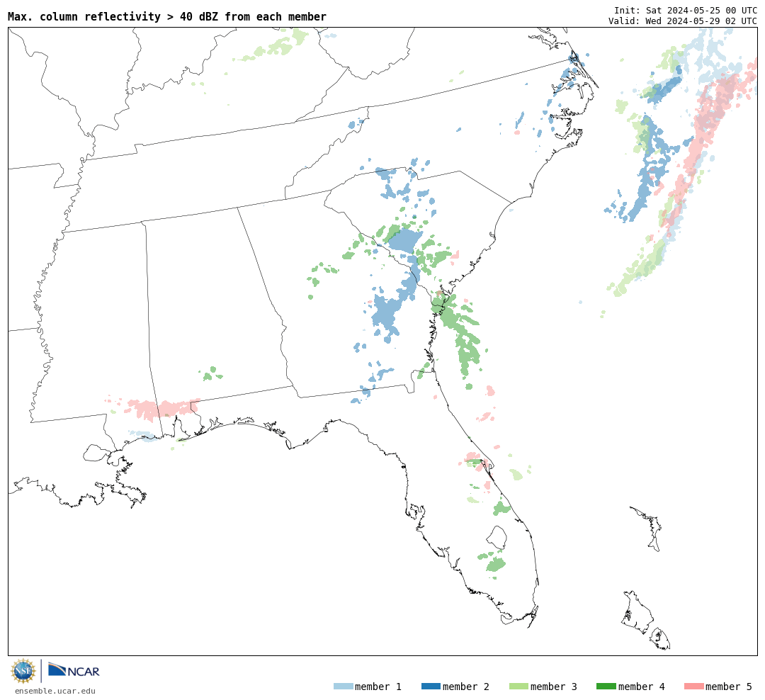Viewport: 765px width, 700px height.
Task: Click the member 5 pink swatch
Action: point(693,687)
